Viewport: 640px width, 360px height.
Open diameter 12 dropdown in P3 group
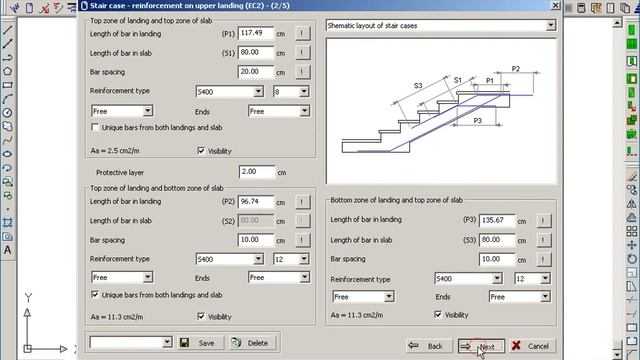[545, 279]
